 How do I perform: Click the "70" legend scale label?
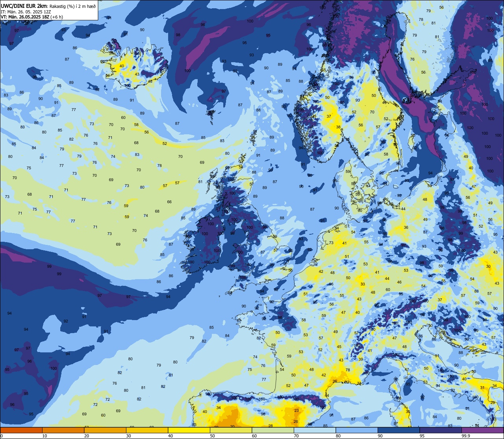coord(296,436)
